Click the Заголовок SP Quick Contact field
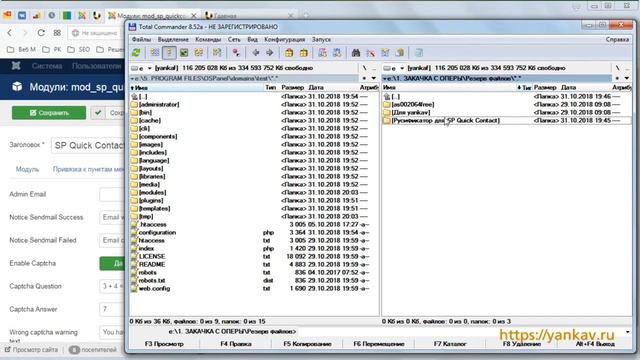Viewport: 640px width, 360px height. click(88, 145)
